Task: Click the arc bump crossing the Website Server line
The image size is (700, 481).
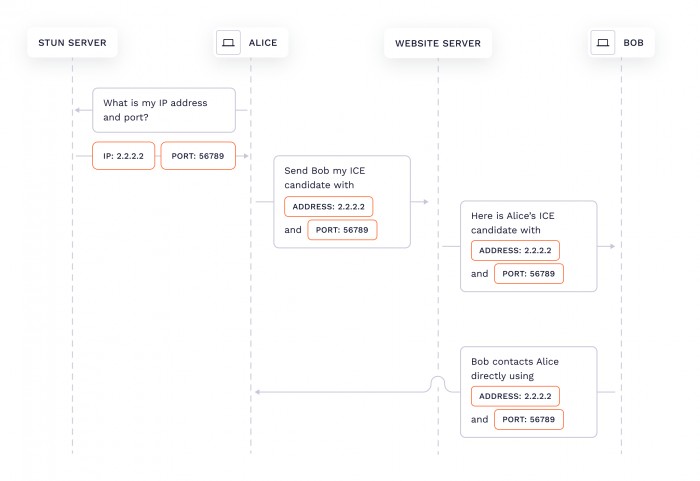Action: [437, 383]
